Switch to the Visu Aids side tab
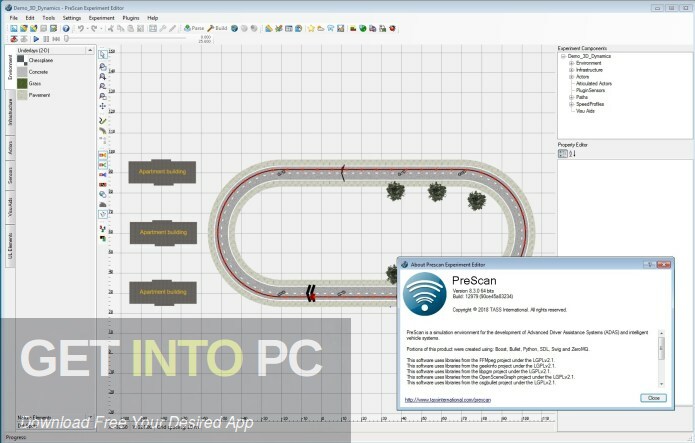The width and height of the screenshot is (695, 443). pyautogui.click(x=10, y=207)
